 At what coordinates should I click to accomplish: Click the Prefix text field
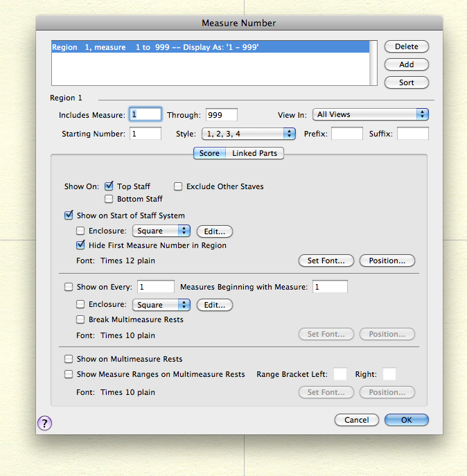[x=346, y=134]
